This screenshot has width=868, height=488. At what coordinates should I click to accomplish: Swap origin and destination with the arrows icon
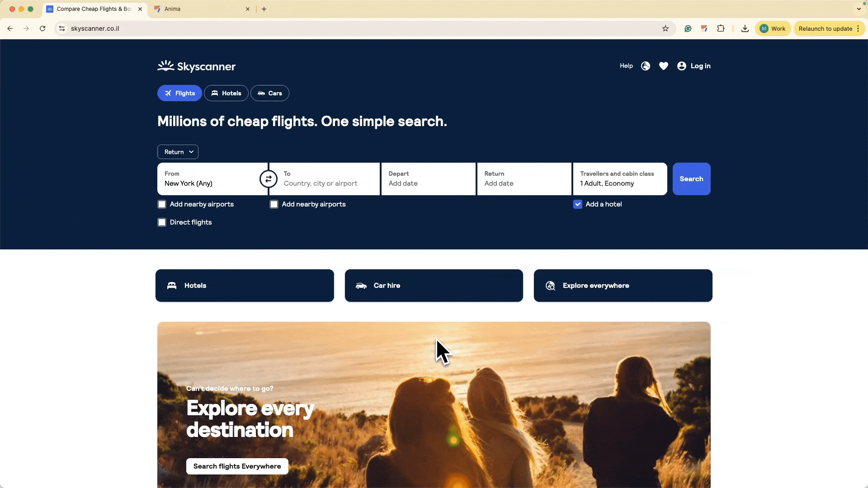coord(269,179)
